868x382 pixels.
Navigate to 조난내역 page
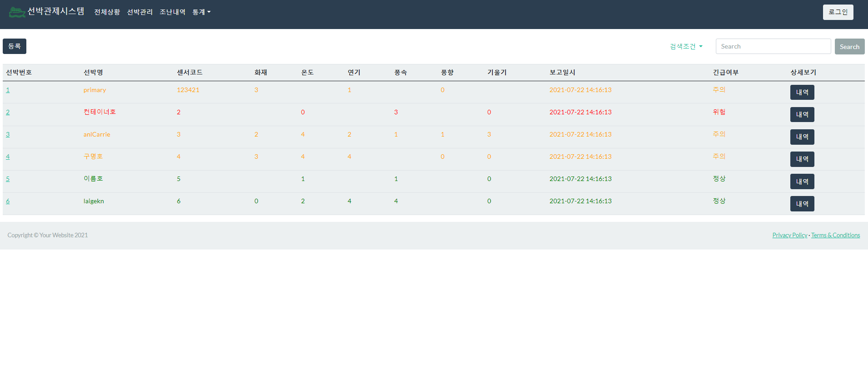point(172,12)
